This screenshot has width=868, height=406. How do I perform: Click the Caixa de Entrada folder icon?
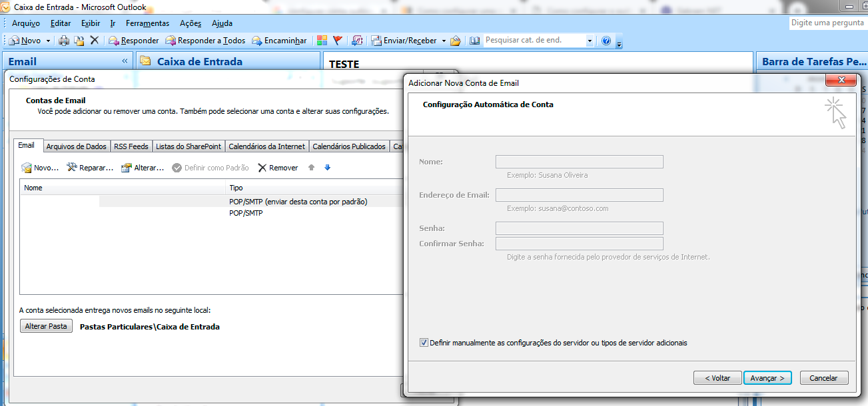point(145,61)
